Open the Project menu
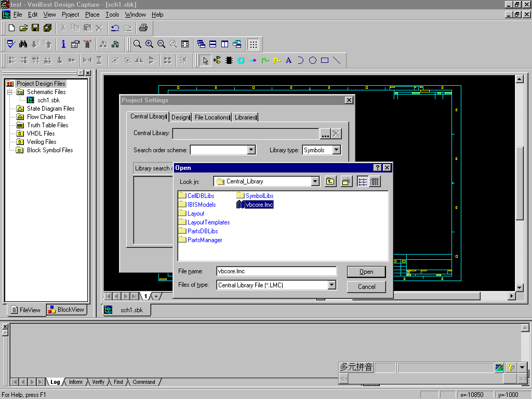The width and height of the screenshot is (532, 399). tap(70, 15)
